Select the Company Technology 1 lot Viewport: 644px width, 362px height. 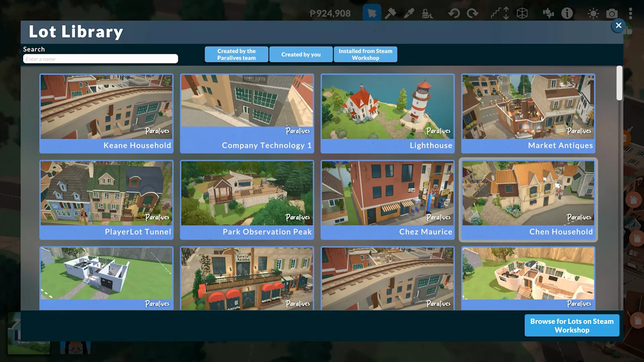(x=247, y=113)
